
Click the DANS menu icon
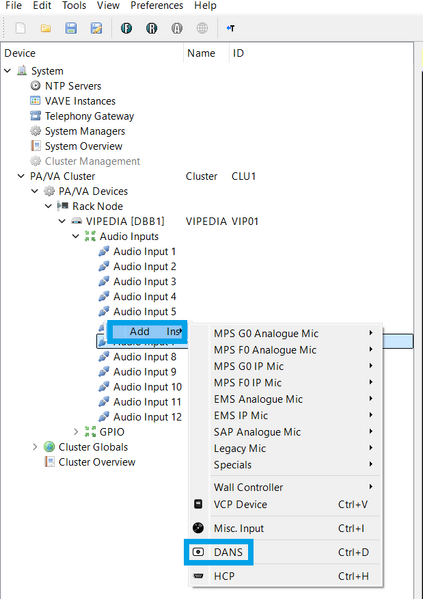pos(198,552)
